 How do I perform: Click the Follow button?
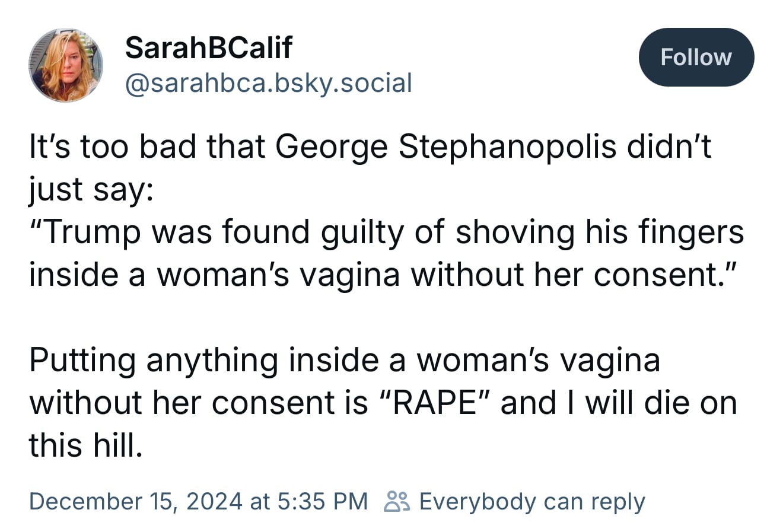pyautogui.click(x=696, y=58)
